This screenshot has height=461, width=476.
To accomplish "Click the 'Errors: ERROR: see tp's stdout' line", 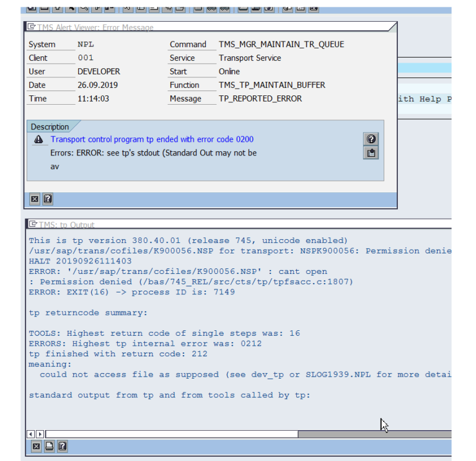I will click(153, 153).
